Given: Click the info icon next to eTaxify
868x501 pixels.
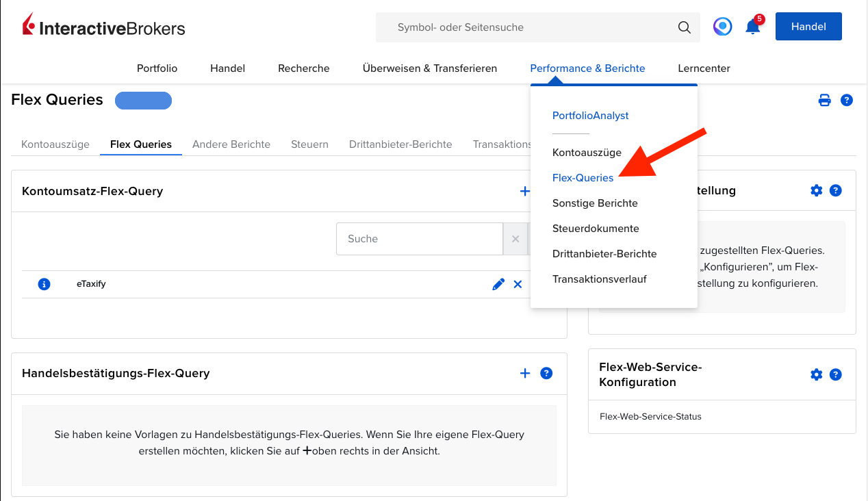Looking at the screenshot, I should (44, 284).
